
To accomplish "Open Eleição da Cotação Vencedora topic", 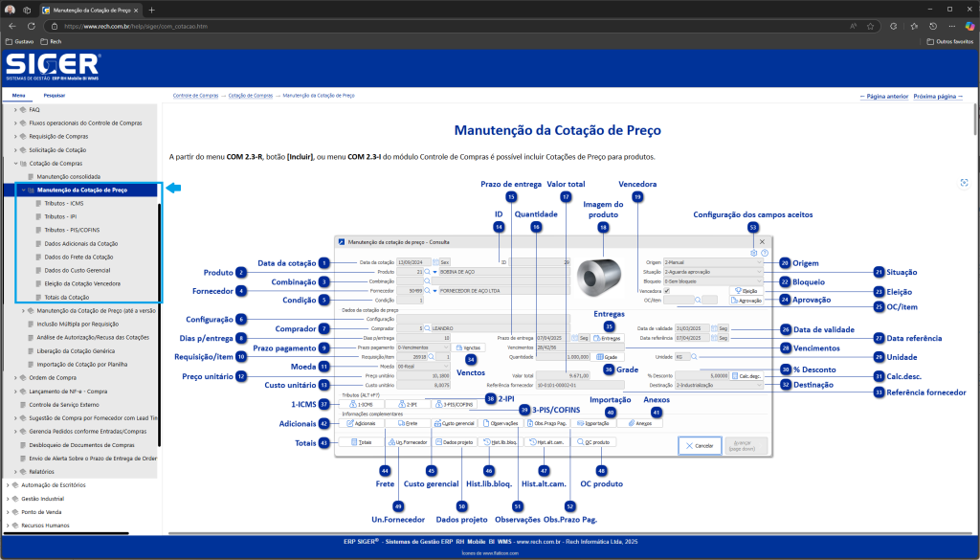I will click(x=82, y=283).
